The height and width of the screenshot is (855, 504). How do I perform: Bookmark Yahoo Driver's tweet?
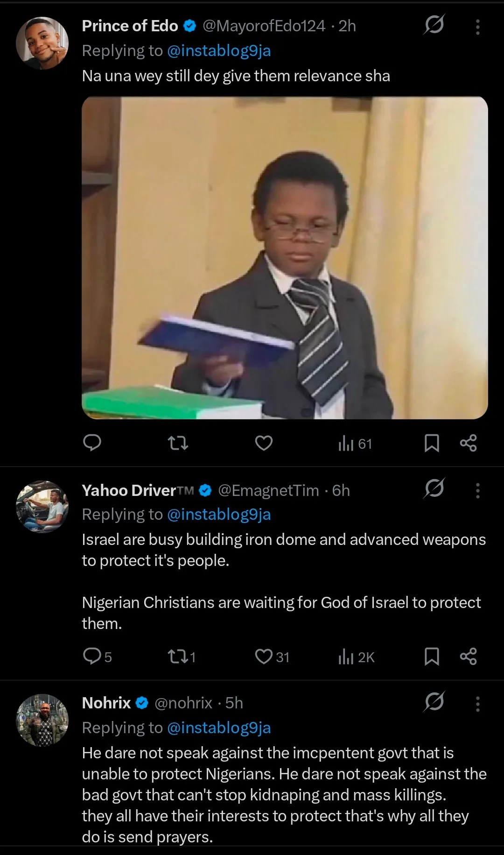coord(432,656)
